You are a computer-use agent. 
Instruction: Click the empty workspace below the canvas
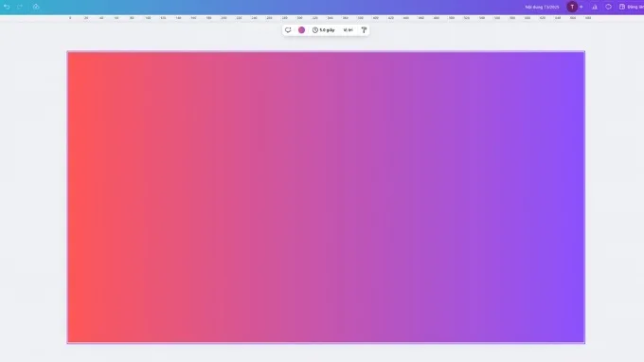pyautogui.click(x=326, y=353)
